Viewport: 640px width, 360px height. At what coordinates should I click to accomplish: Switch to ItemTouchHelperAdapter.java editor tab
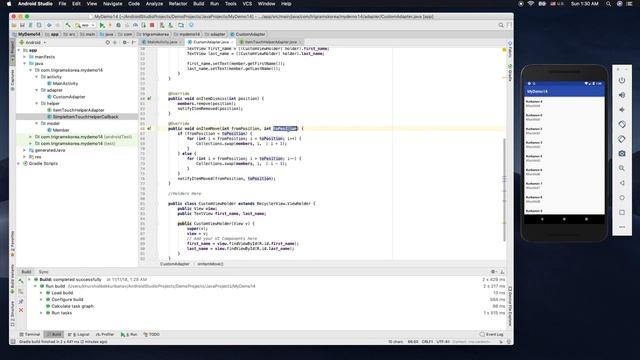coord(271,42)
